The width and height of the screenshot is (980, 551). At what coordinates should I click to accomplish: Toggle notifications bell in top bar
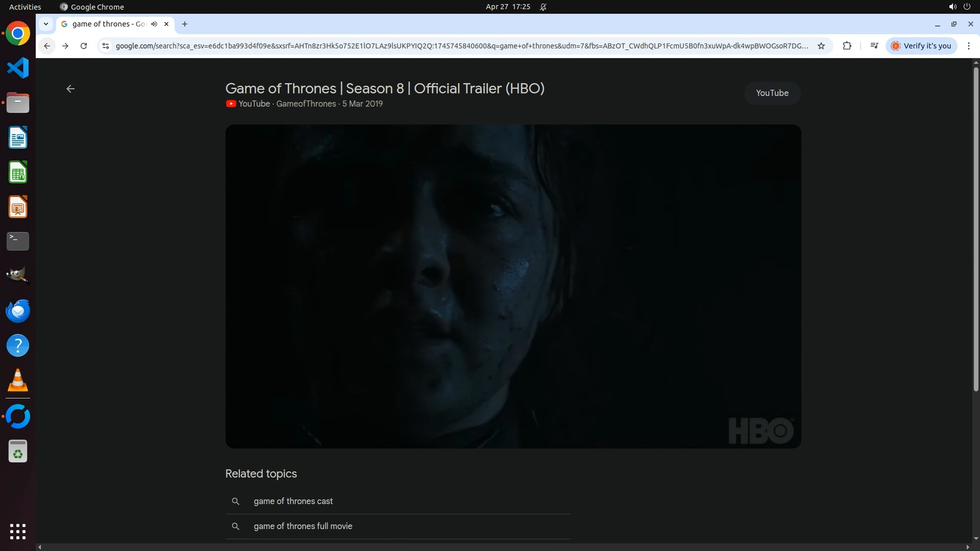pyautogui.click(x=543, y=7)
